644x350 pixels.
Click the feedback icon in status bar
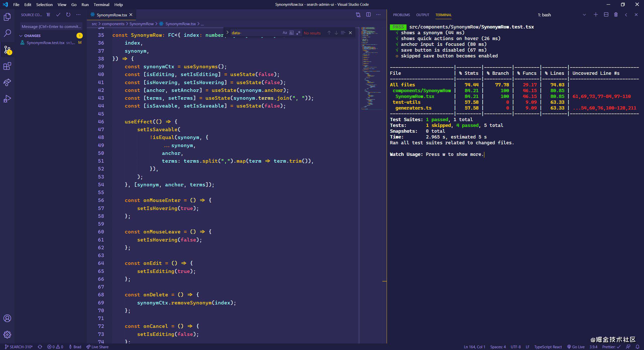coord(628,347)
